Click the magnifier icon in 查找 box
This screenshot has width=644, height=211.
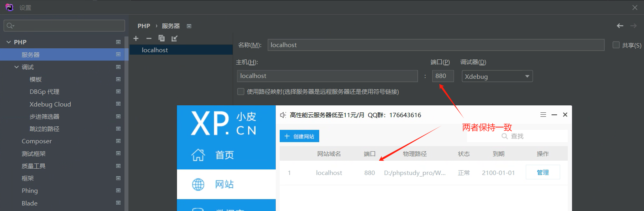[x=505, y=136]
